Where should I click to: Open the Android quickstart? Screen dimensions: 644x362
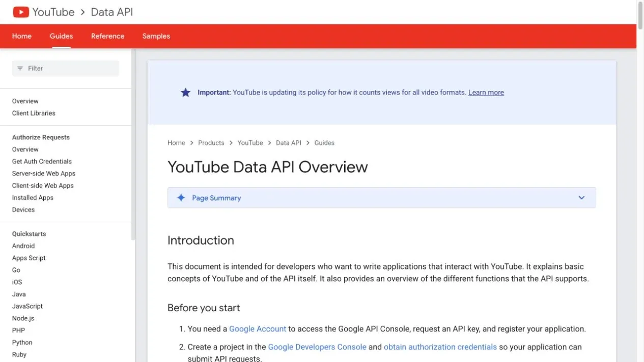[23, 246]
